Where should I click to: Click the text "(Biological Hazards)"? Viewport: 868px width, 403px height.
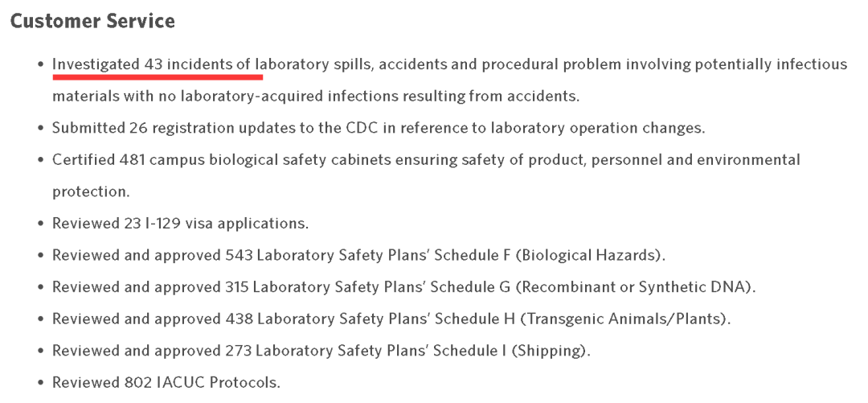coord(589,255)
